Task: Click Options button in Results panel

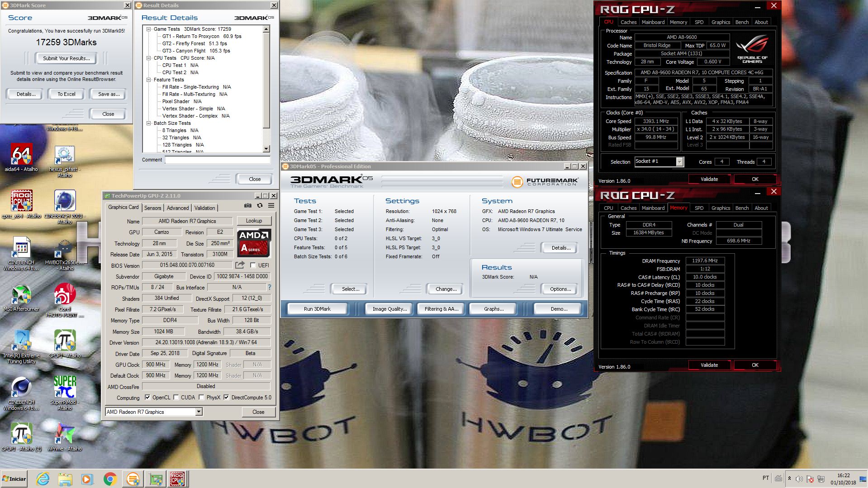Action: point(560,289)
